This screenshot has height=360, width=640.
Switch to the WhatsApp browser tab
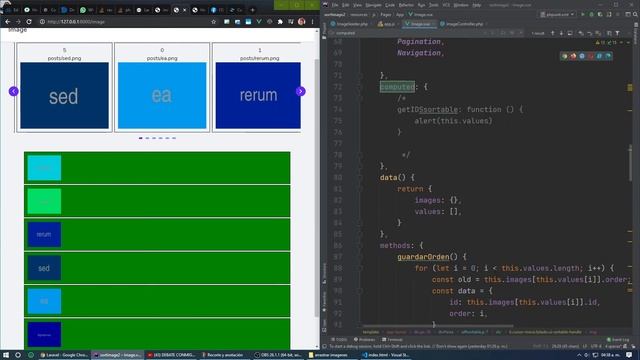pyautogui.click(x=87, y=10)
